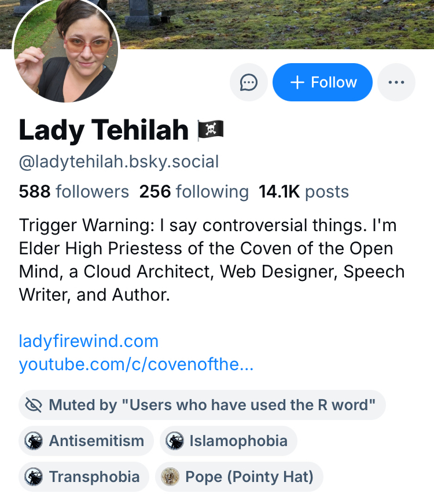
Task: Open the ladyfirewind.com link
Action: [x=89, y=341]
